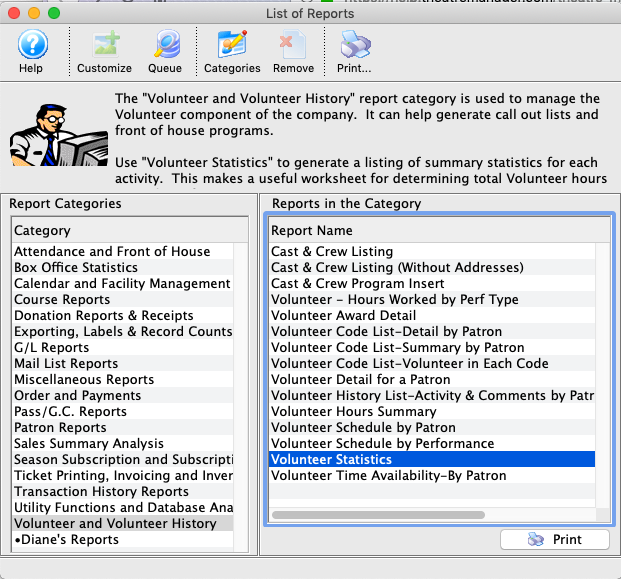Select Diane's Reports category
Viewport: 621px width, 579px height.
[123, 539]
